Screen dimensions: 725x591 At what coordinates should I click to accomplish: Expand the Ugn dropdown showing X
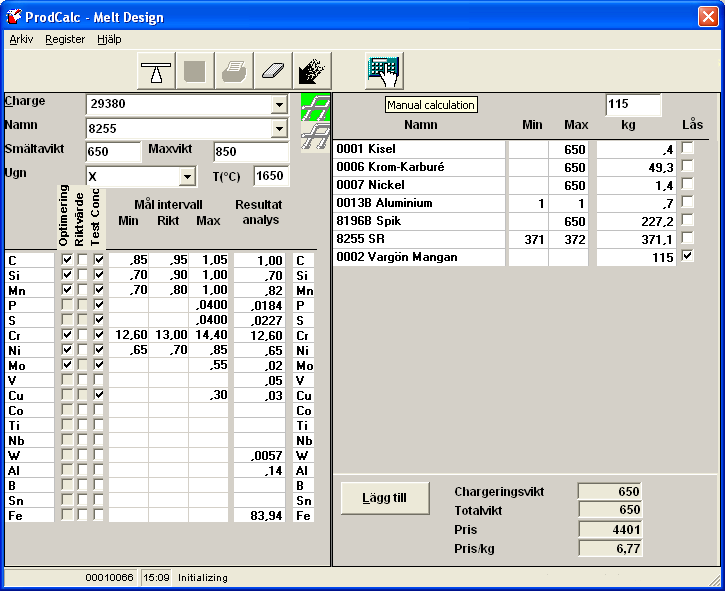tap(187, 176)
